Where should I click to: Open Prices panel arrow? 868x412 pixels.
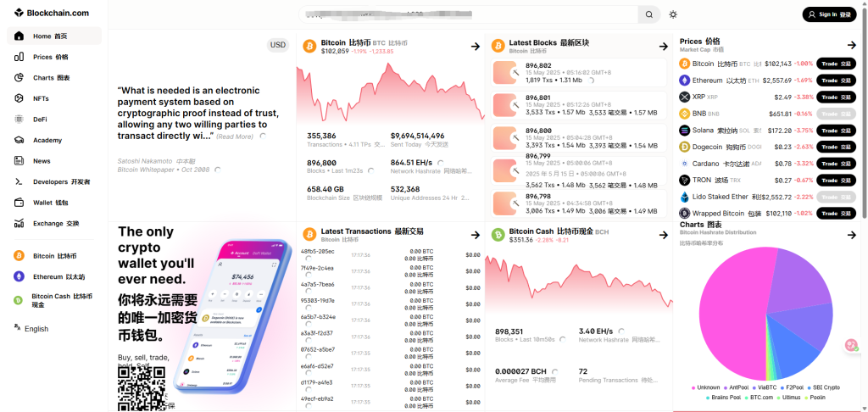[x=851, y=45]
